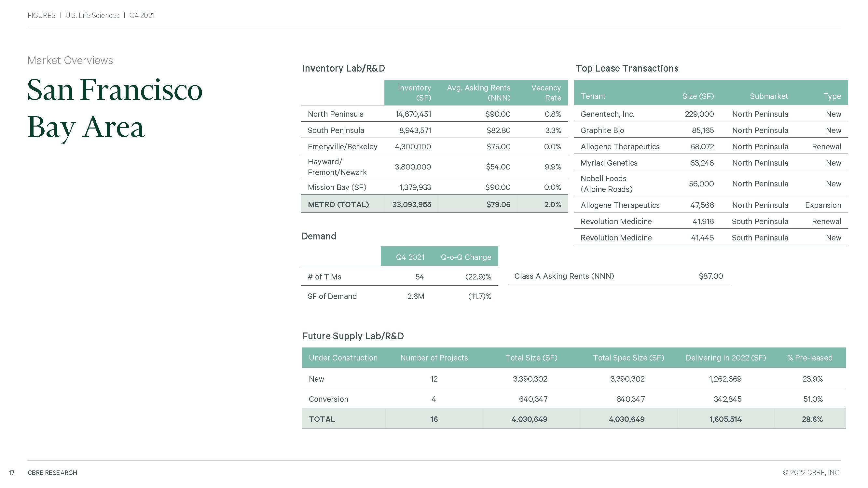Click the San Francisco Bay Area title

pos(115,108)
